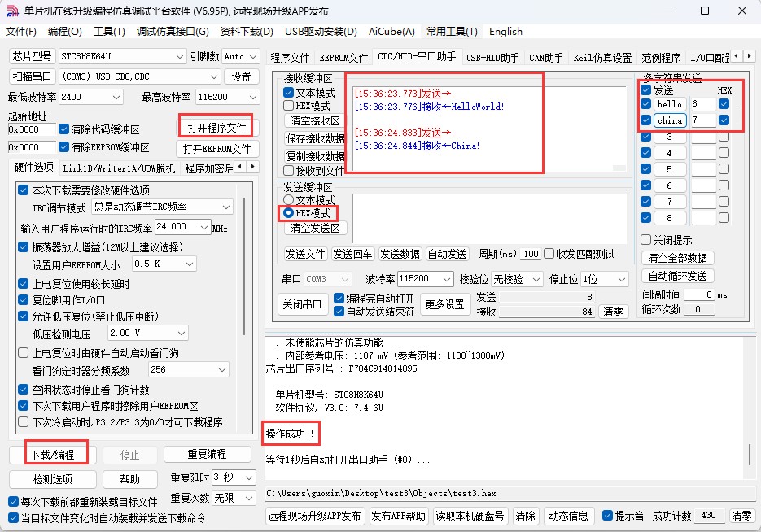Expand the 最低波特率 2400 dropdown
Image resolution: width=761 pixels, height=532 pixels.
(x=116, y=97)
